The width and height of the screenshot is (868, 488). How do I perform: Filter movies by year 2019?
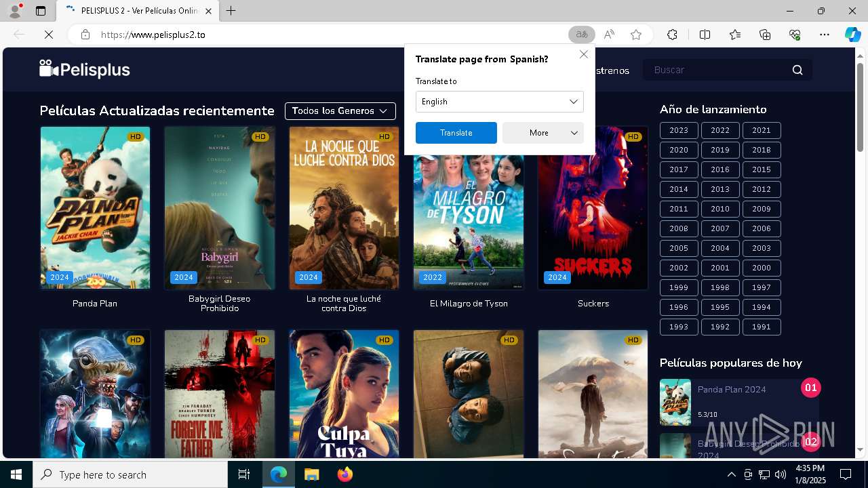click(x=720, y=150)
